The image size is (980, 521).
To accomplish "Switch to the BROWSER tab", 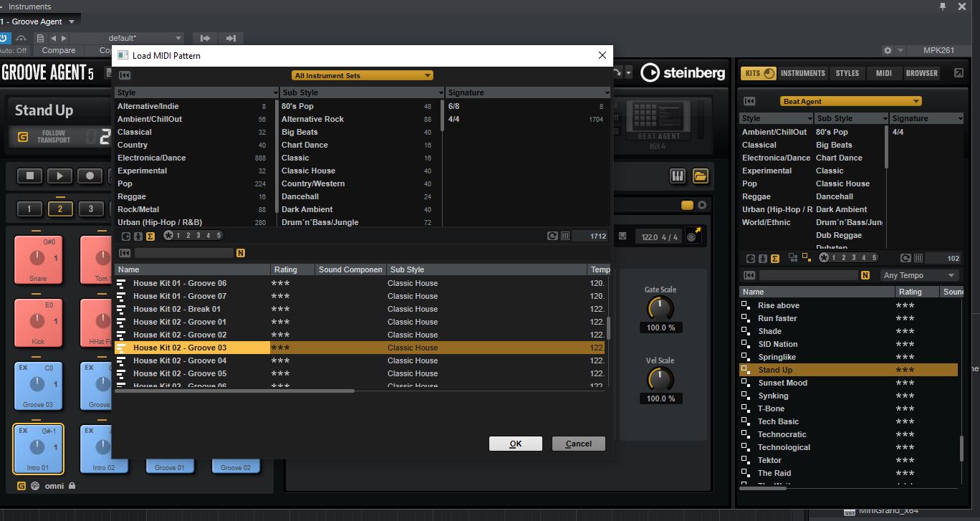I will 922,73.
